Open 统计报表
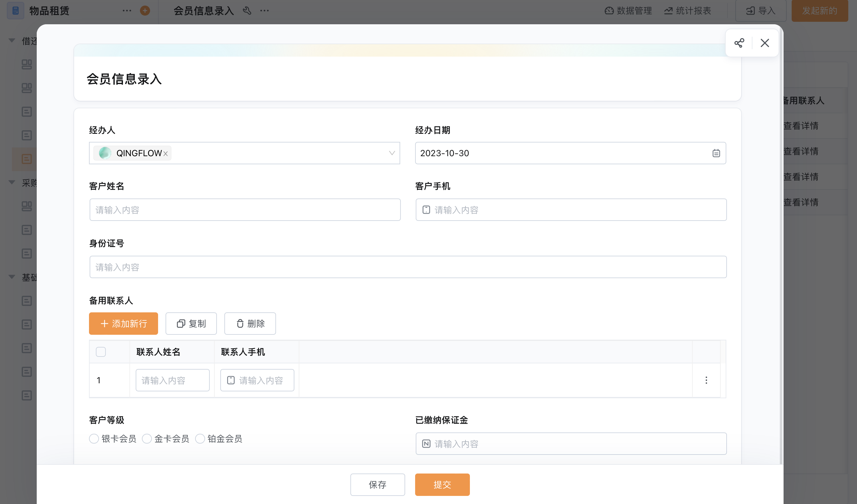Screen dimensions: 857x504 [688, 11]
